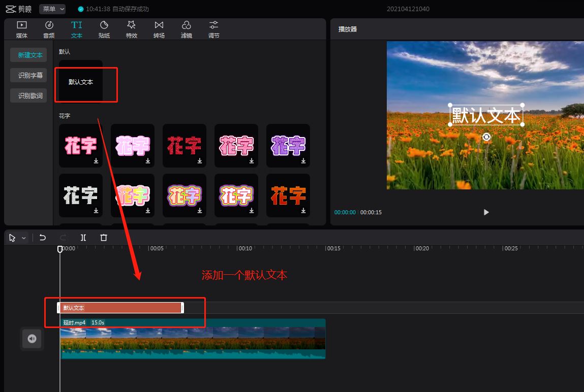The image size is (584, 392).
Task: Open the 滤镜 filters tab
Action: pyautogui.click(x=186, y=29)
